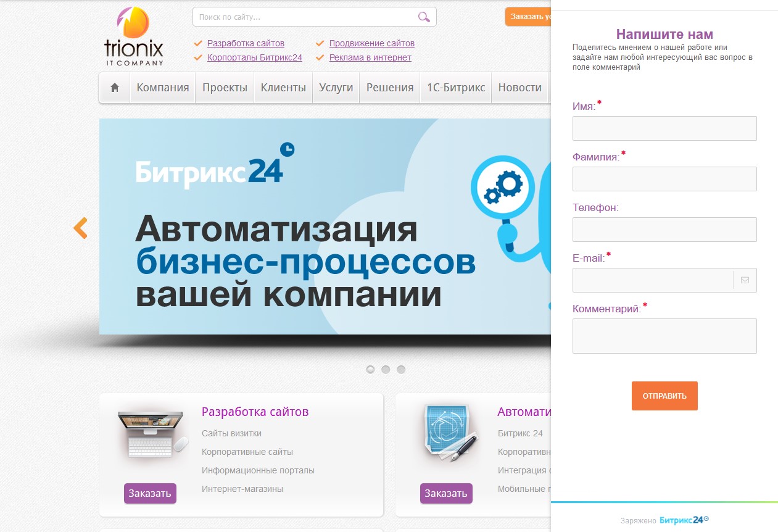778x532 pixels.
Task: Click the Напишите нам form heading
Action: tap(664, 34)
